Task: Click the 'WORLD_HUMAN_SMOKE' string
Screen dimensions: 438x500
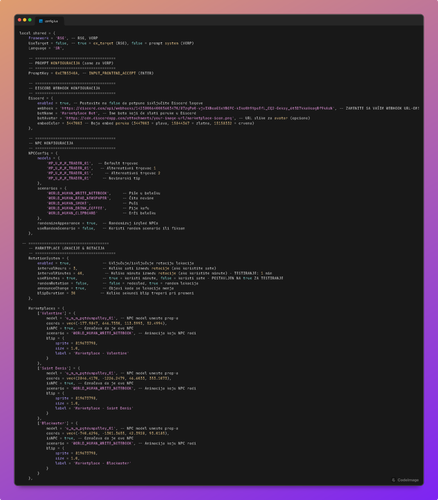Action: (x=68, y=203)
